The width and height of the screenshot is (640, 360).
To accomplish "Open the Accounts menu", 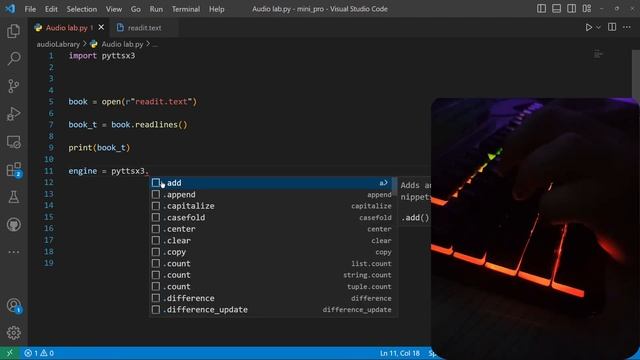I will (x=13, y=305).
